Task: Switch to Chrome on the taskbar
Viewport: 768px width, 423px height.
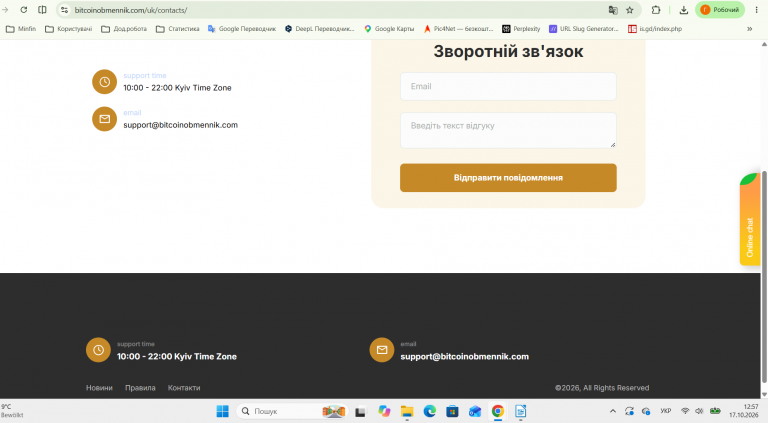Action: [498, 411]
